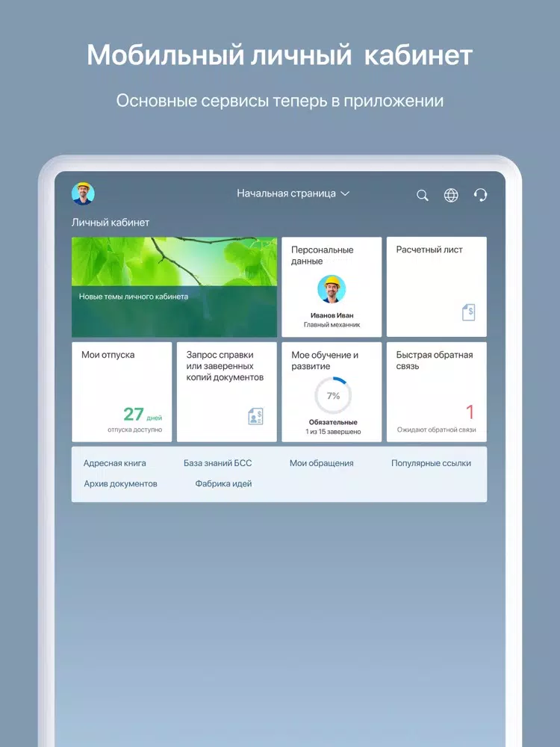Open the Мои обращения link
The width and height of the screenshot is (560, 747).
coord(321,463)
